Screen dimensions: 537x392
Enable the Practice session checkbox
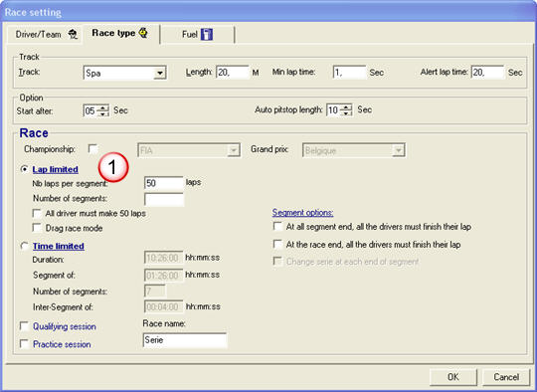24,343
